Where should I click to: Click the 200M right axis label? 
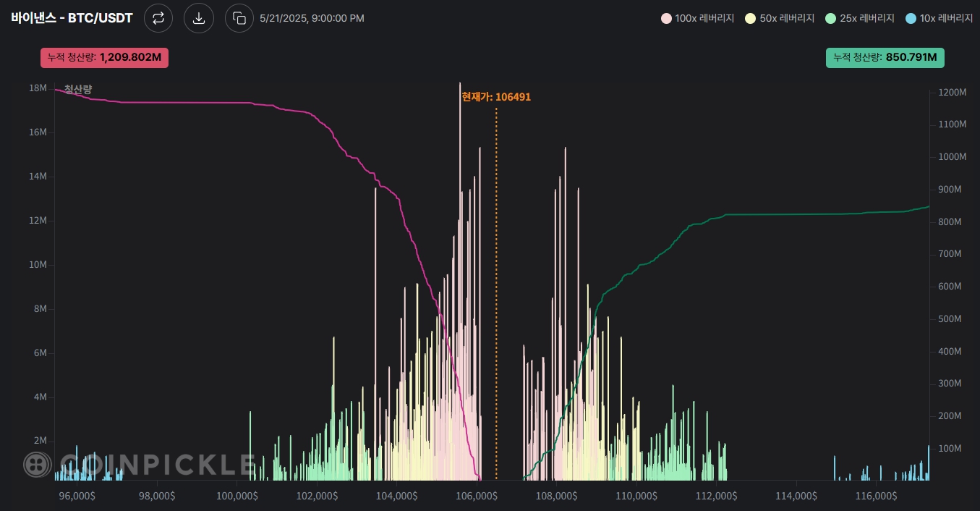pos(950,416)
